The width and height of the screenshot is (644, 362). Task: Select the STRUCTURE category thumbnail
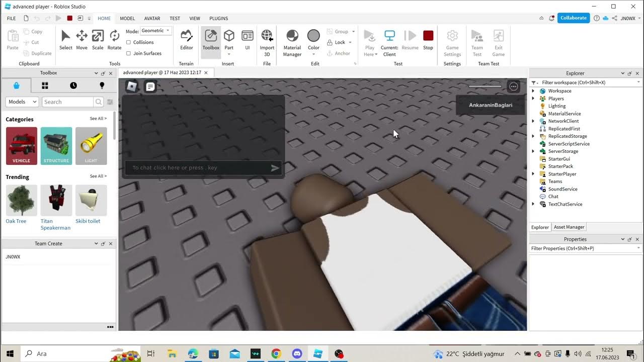(56, 146)
